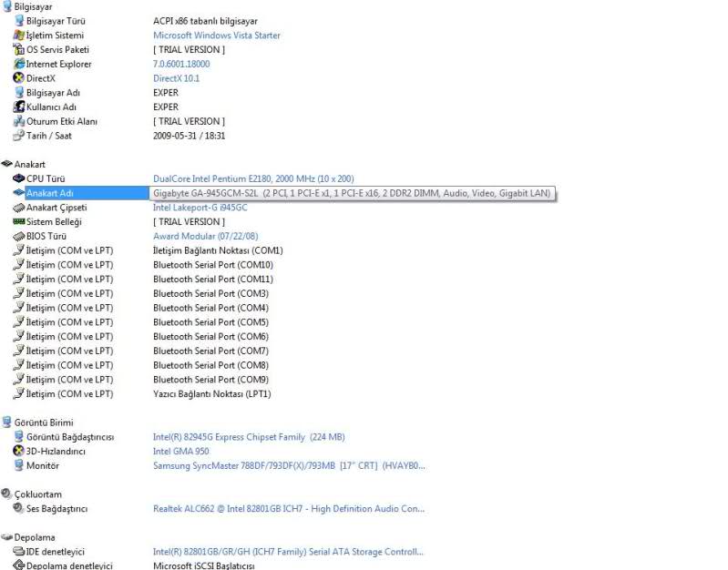Click the Internet Explorer icon
This screenshot has width=728, height=570.
pos(18,64)
